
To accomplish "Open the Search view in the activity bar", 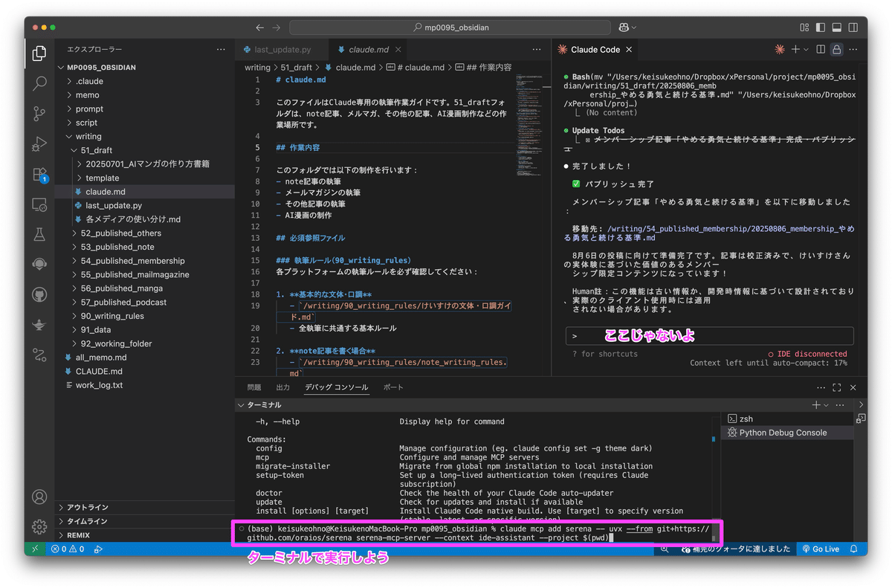I will pos(39,83).
